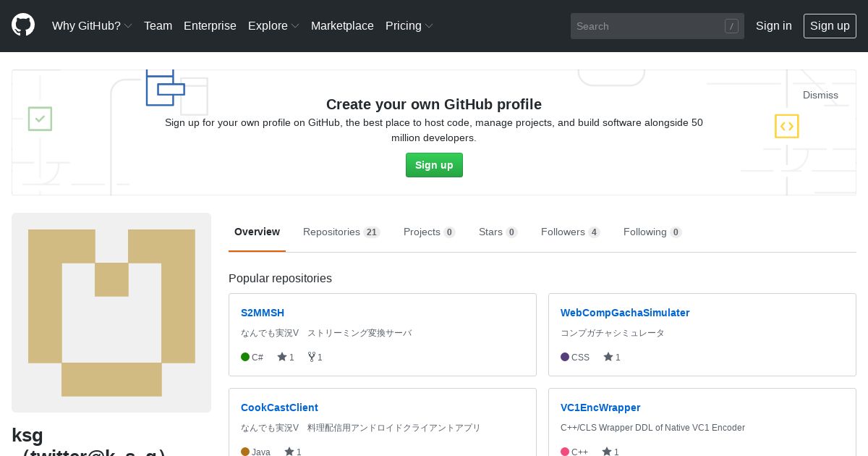The width and height of the screenshot is (868, 456).
Task: Click the ksg profile avatar image
Action: [111, 313]
